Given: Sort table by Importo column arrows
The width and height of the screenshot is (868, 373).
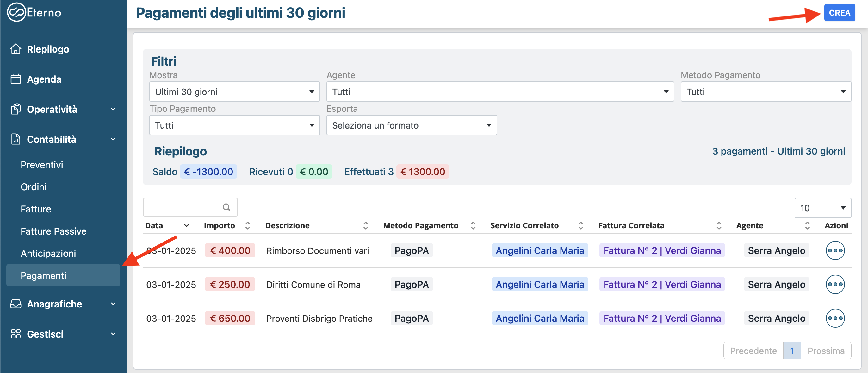Looking at the screenshot, I should [247, 225].
